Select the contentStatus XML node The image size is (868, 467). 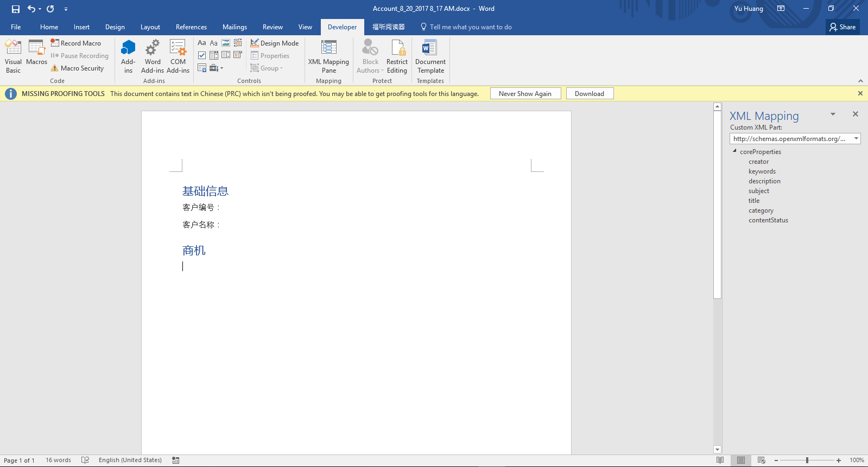tap(768, 220)
